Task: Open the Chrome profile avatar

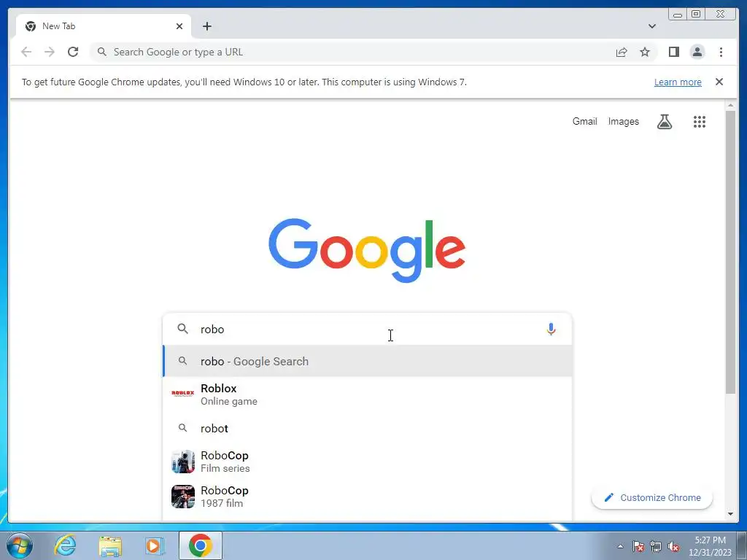Action: (697, 52)
